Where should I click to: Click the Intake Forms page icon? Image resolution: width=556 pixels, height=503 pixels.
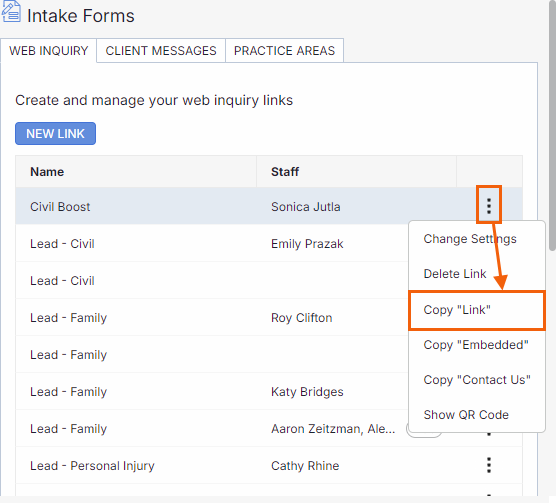[x=11, y=12]
